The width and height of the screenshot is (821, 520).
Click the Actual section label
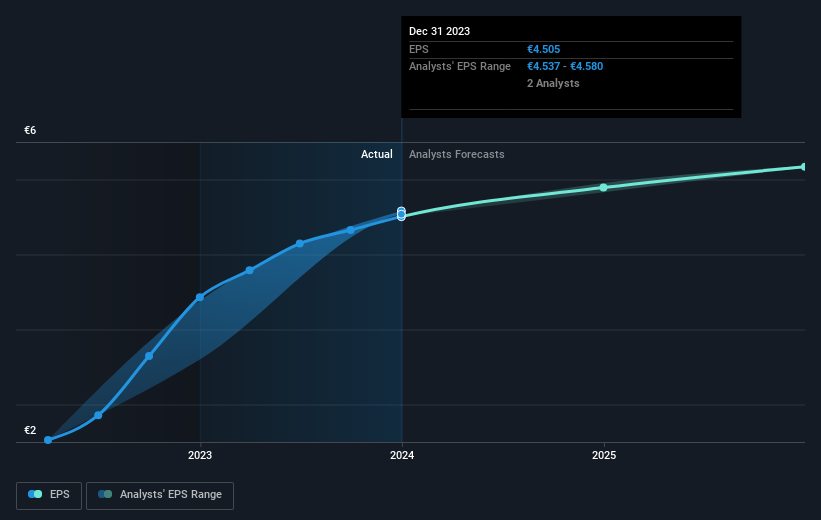pyautogui.click(x=376, y=154)
